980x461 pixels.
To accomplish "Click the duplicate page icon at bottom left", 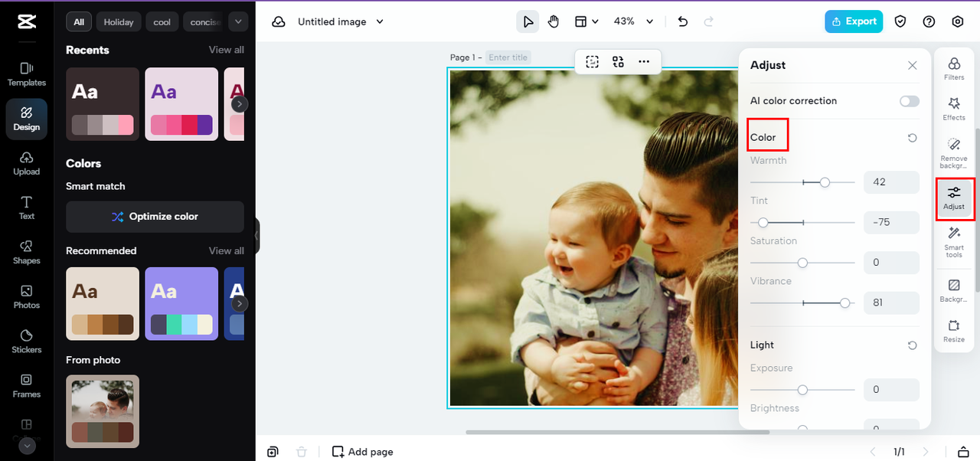I will [273, 452].
